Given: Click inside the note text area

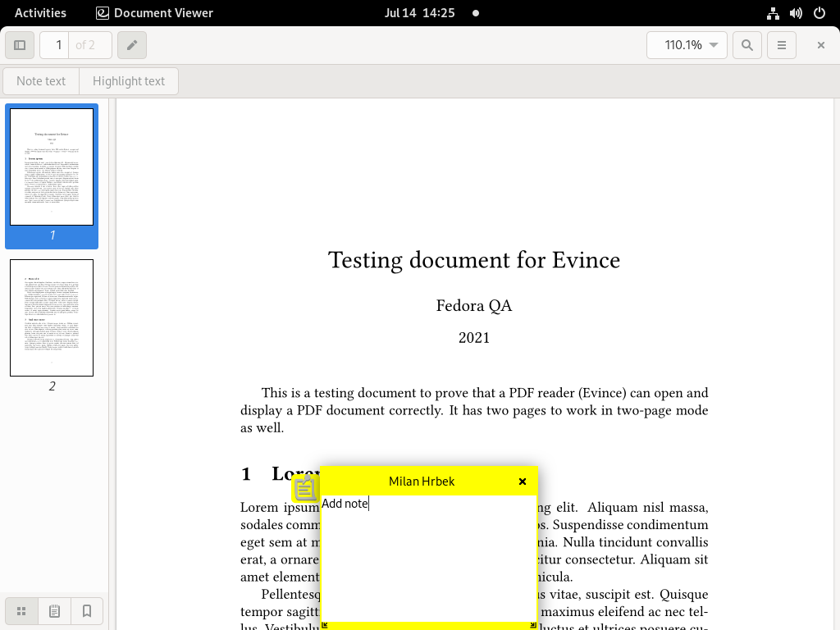Looking at the screenshot, I should (x=428, y=558).
